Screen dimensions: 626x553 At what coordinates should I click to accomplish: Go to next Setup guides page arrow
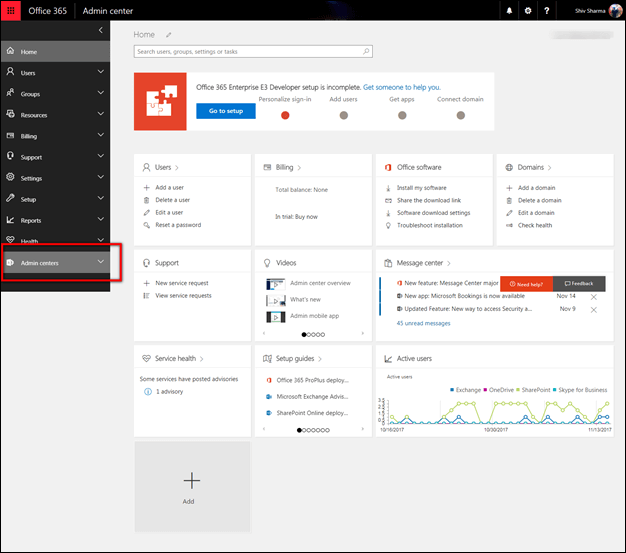pos(363,429)
